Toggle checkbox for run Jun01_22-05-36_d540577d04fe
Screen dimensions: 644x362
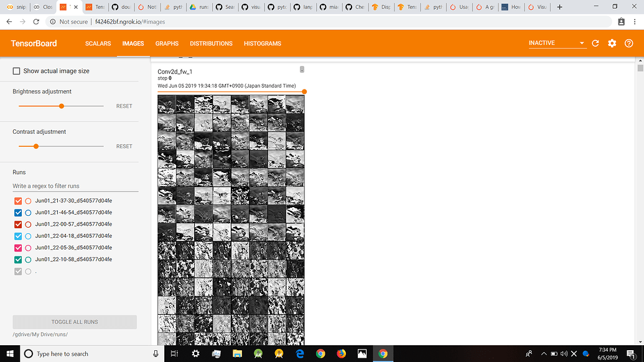pos(17,248)
